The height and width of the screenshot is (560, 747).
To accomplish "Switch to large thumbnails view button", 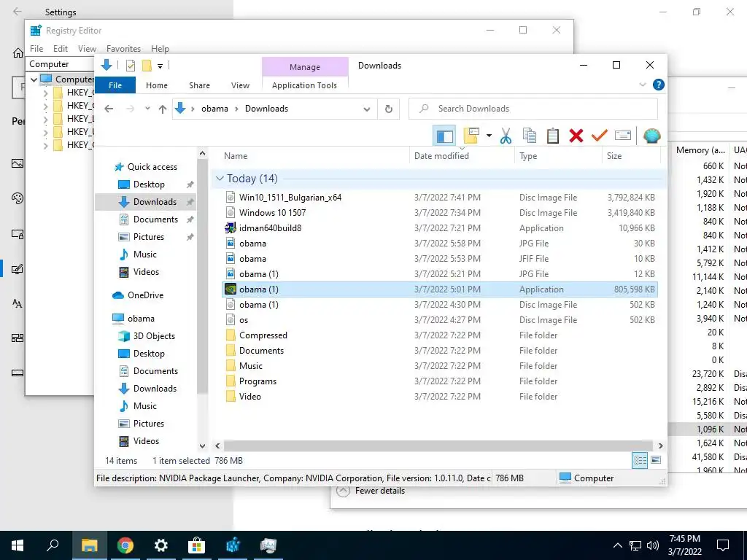I will pos(656,460).
